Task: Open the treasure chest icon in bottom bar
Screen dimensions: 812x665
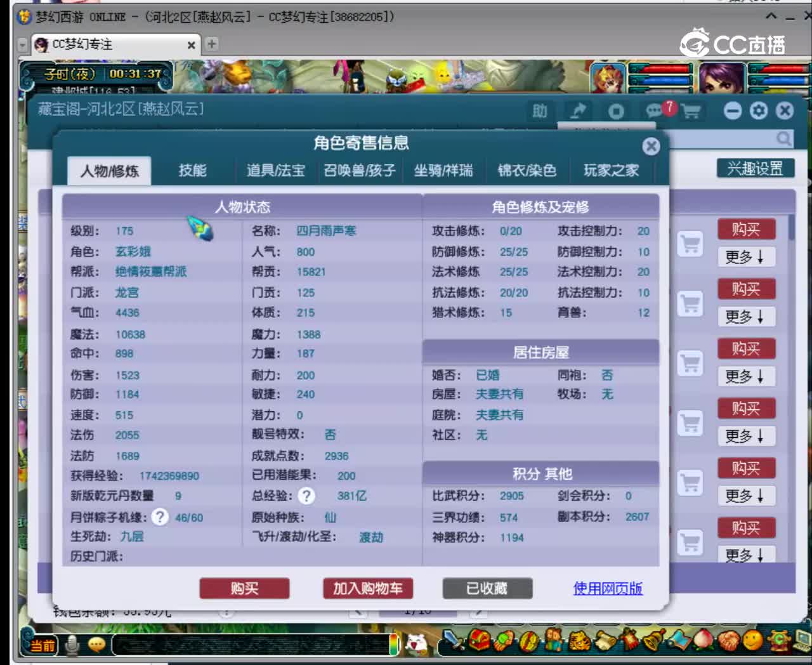Action: (x=480, y=641)
